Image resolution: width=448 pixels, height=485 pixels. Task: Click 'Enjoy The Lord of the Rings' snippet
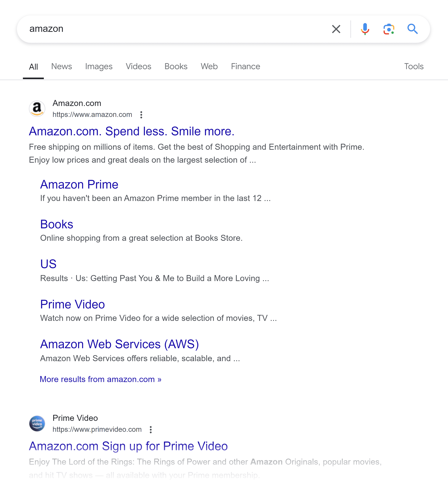(205, 468)
